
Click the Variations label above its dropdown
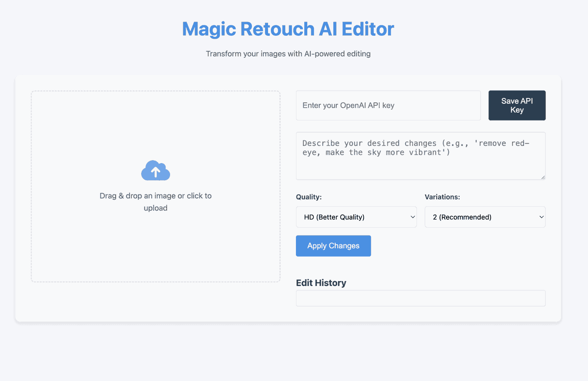pos(442,197)
